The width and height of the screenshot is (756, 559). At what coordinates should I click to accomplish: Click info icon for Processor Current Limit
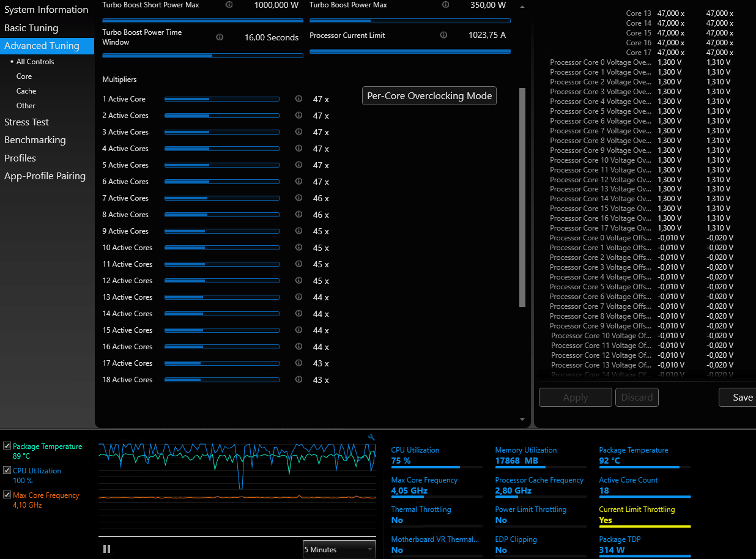click(x=443, y=35)
